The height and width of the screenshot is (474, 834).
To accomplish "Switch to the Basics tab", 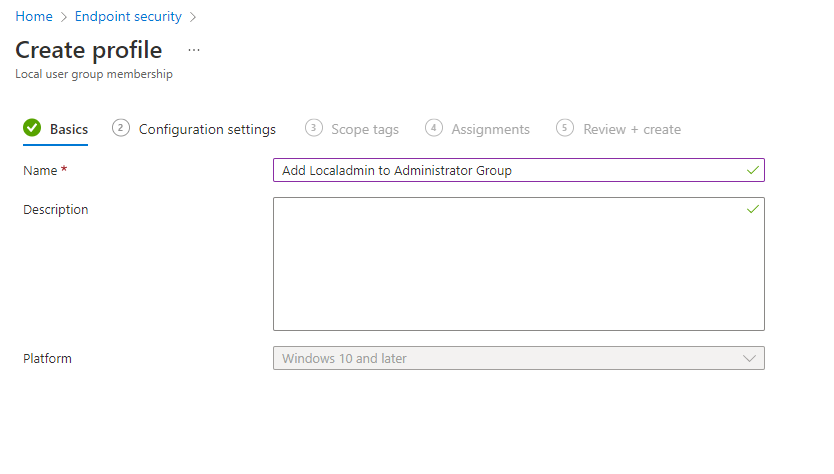I will coord(69,129).
